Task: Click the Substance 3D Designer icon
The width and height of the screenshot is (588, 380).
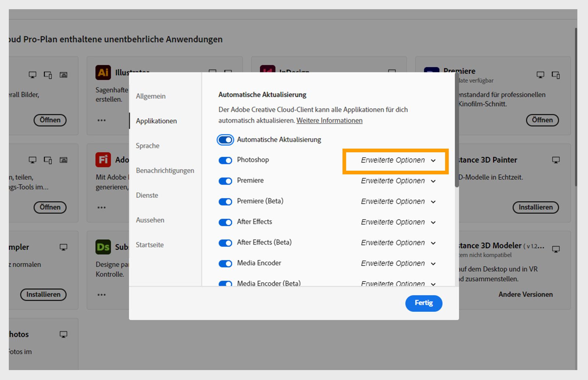Action: [x=103, y=247]
